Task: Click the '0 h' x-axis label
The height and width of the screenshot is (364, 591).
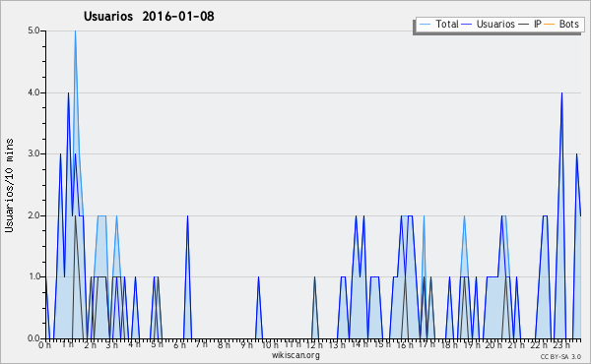Action: coord(45,344)
